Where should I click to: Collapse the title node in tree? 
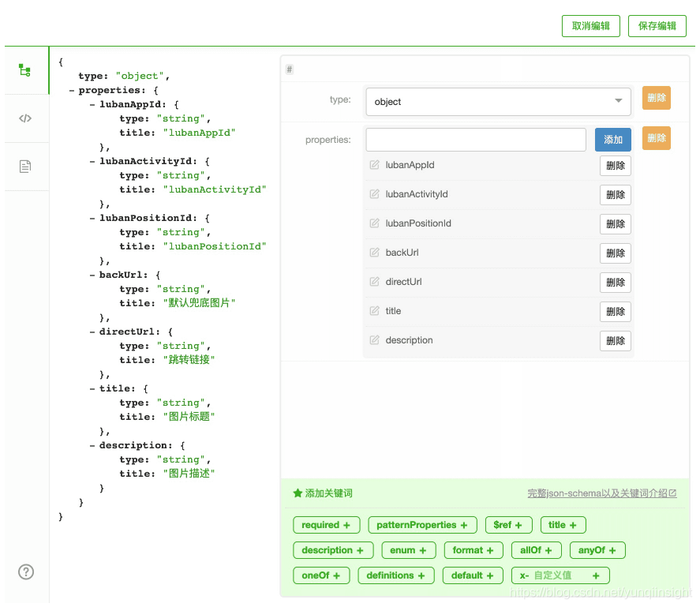pos(92,388)
